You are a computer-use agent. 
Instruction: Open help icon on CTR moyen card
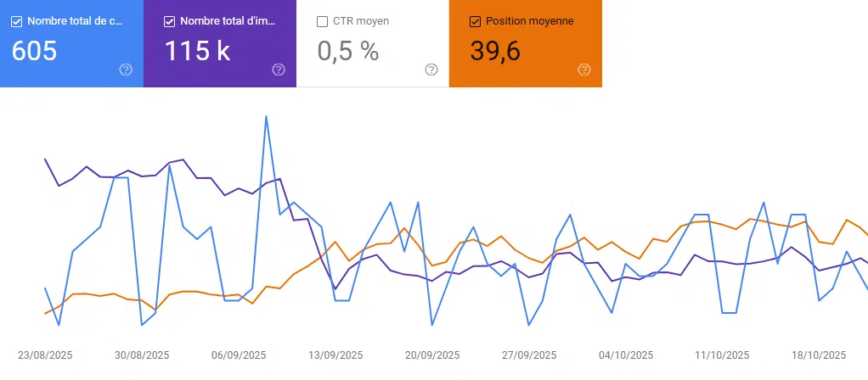pos(431,70)
